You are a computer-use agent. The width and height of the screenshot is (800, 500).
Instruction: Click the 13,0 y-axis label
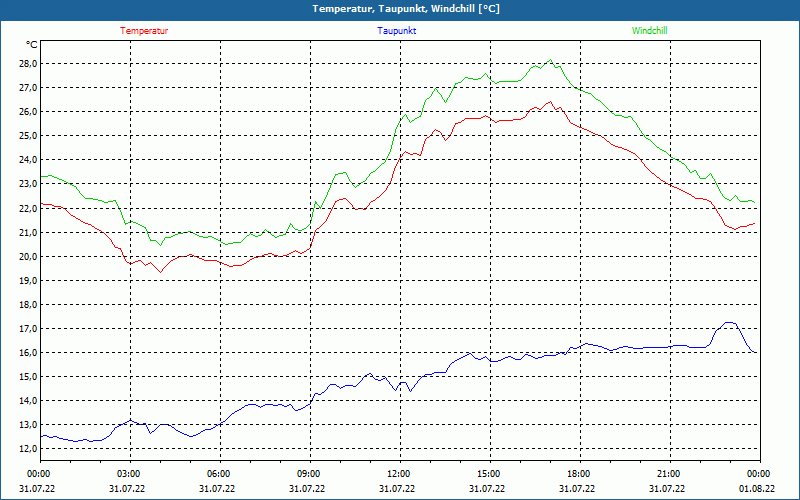pos(28,424)
